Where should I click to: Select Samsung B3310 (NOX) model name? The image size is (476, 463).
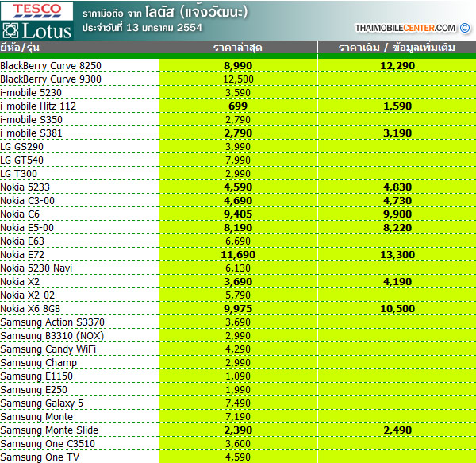click(x=52, y=336)
